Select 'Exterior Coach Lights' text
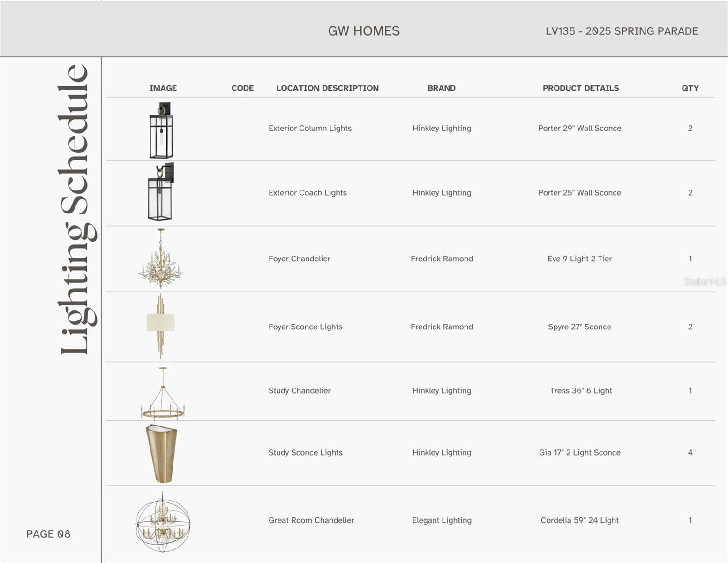The image size is (728, 563). (308, 192)
